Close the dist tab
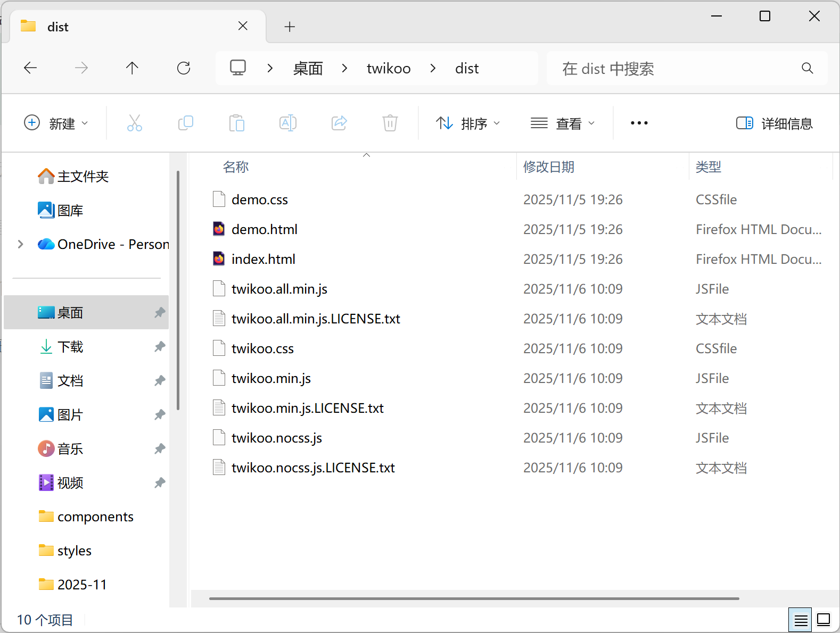Image resolution: width=840 pixels, height=633 pixels. coord(243,26)
